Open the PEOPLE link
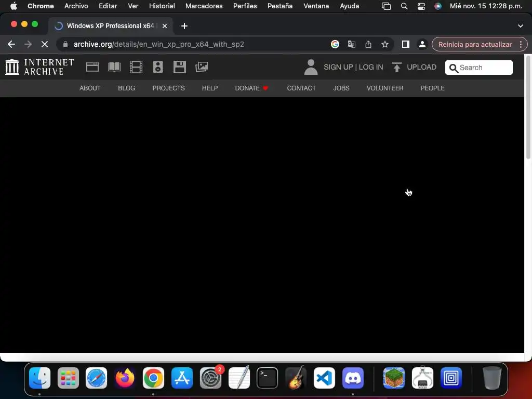The height and width of the screenshot is (399, 532). (x=433, y=88)
